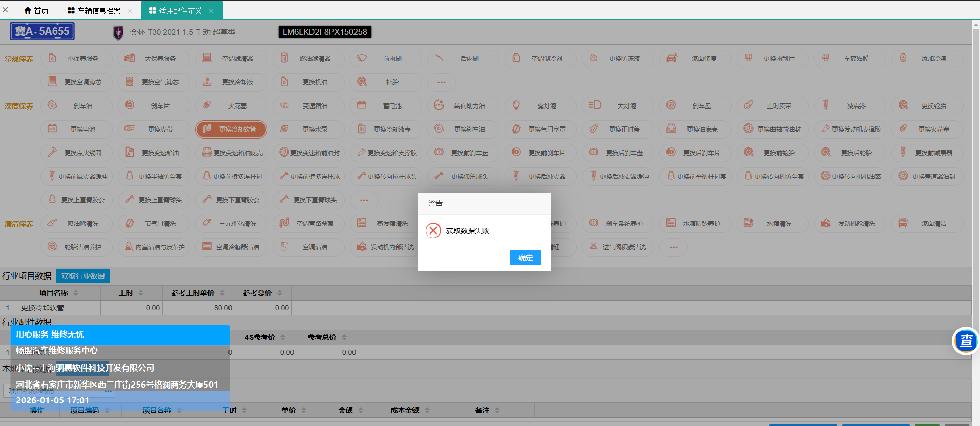The height and width of the screenshot is (426, 980).
Task: Expand more 深度保养 items via ellipsis
Action: 364,200
